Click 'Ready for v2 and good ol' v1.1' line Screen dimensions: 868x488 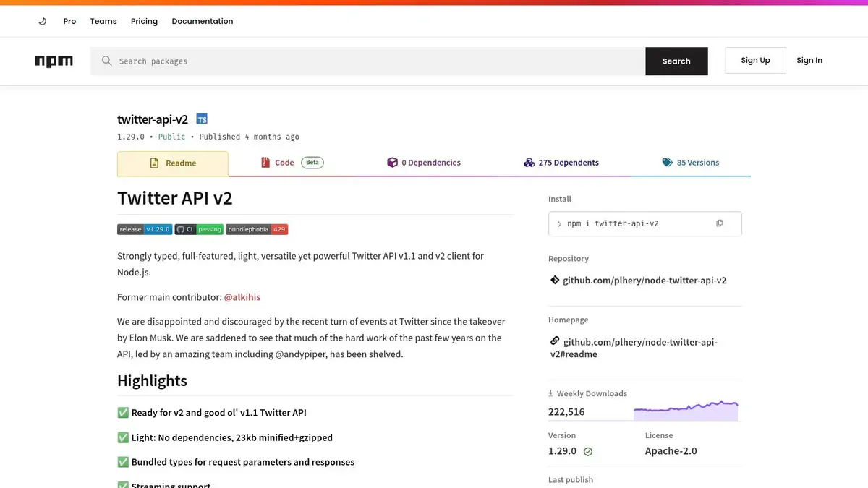coord(212,413)
